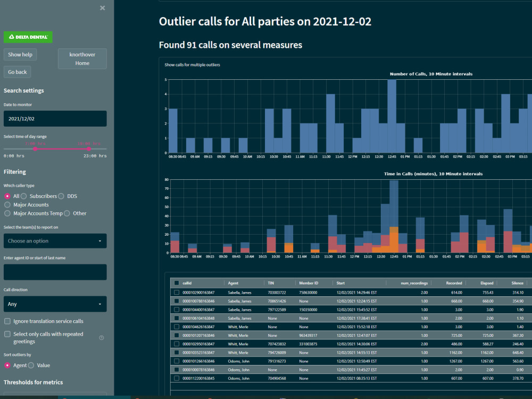Enable Select only calls with repeated greetings
This screenshot has width=532, height=399.
[7, 334]
